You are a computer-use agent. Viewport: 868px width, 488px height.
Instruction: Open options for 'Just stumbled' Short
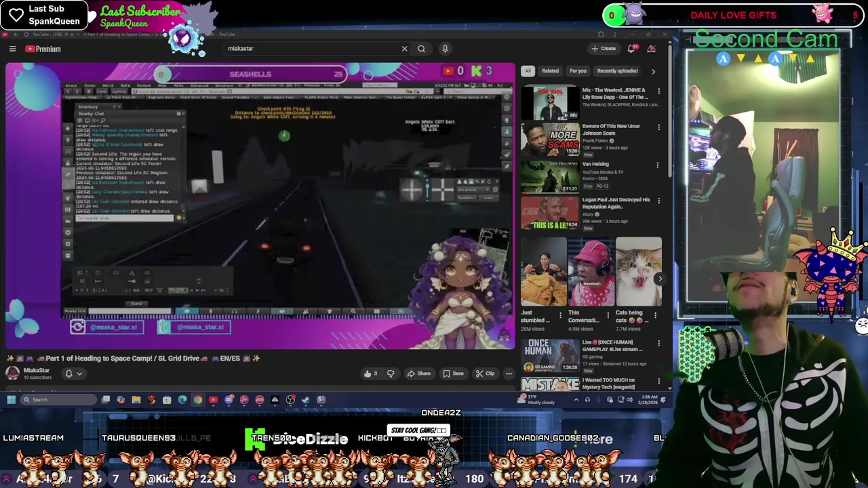560,315
